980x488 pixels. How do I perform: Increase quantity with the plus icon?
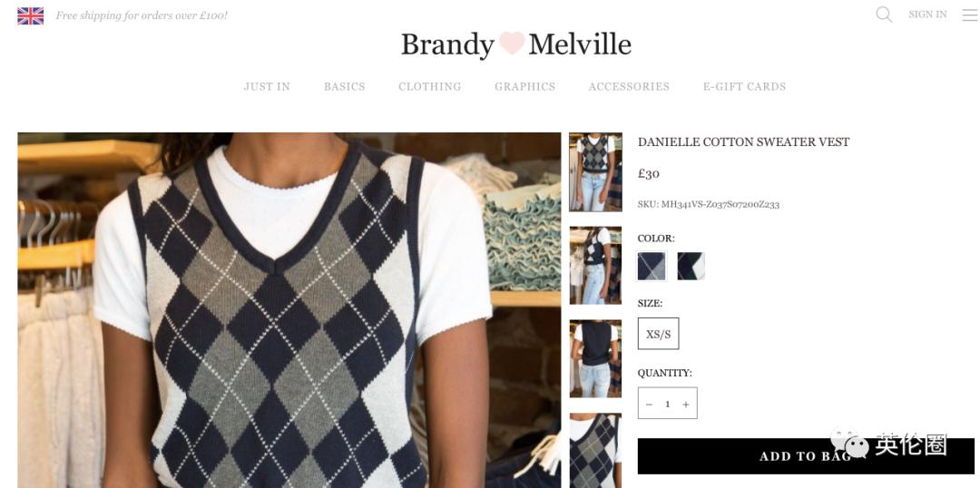[x=686, y=405]
